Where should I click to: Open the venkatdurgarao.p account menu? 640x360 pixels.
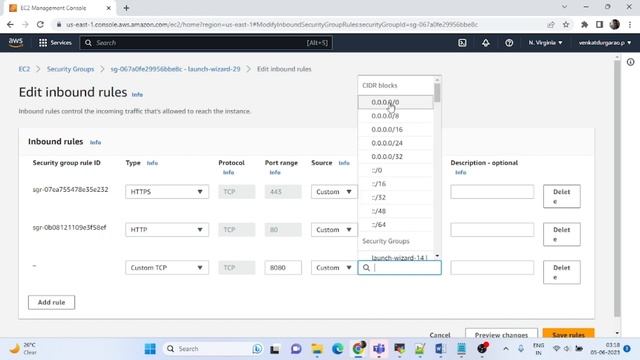604,42
